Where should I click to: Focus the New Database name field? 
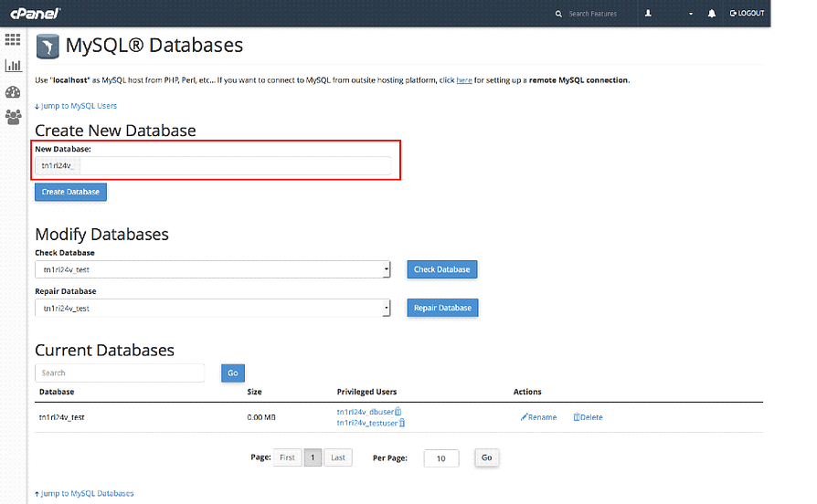pyautogui.click(x=233, y=166)
